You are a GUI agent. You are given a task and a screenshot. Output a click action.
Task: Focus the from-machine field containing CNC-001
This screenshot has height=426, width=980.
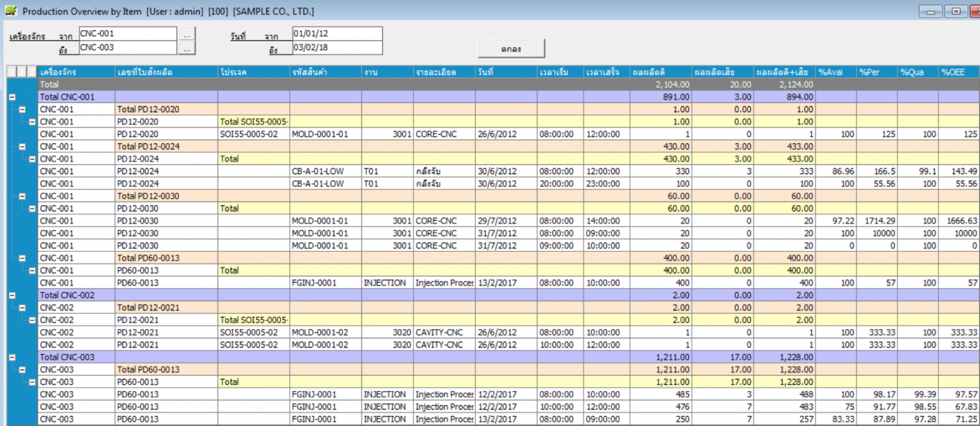click(x=128, y=34)
